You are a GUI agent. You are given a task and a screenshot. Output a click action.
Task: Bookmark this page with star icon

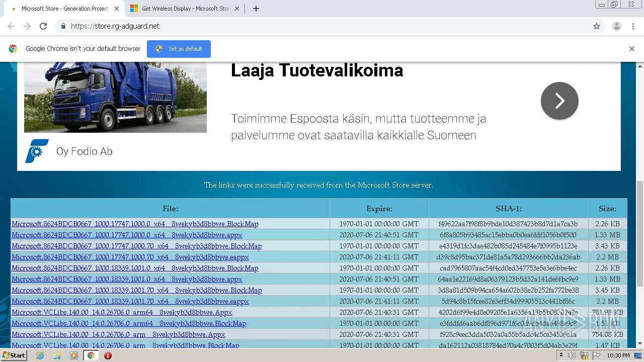597,26
